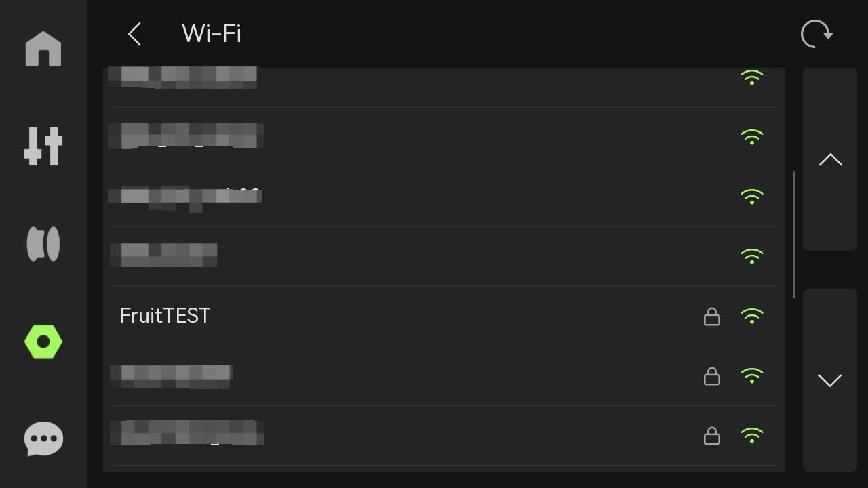Click the lock icon beside FruitTEST
Image resolution: width=868 pixels, height=488 pixels.
[711, 317]
